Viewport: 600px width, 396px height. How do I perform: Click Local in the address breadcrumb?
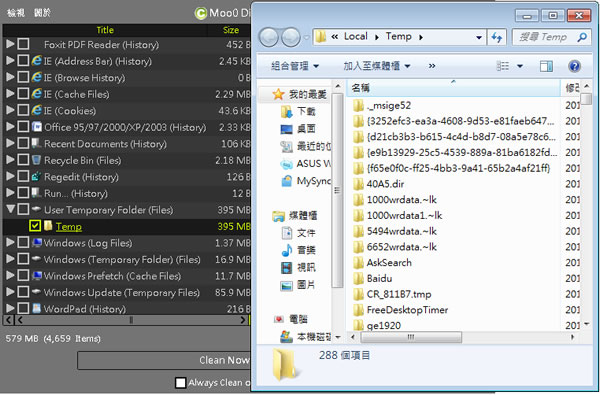point(355,37)
